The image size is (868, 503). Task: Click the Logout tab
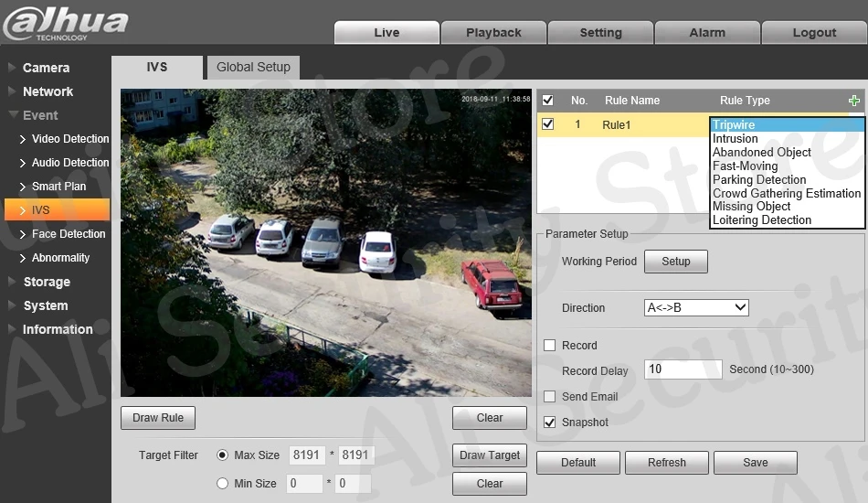pyautogui.click(x=814, y=33)
